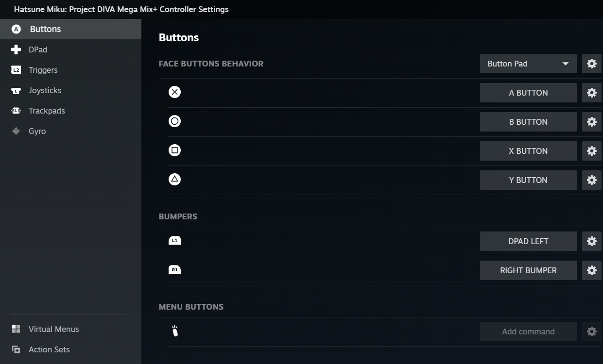Change the A BUTTON binding
Screen dimensions: 603x364
[x=528, y=93]
